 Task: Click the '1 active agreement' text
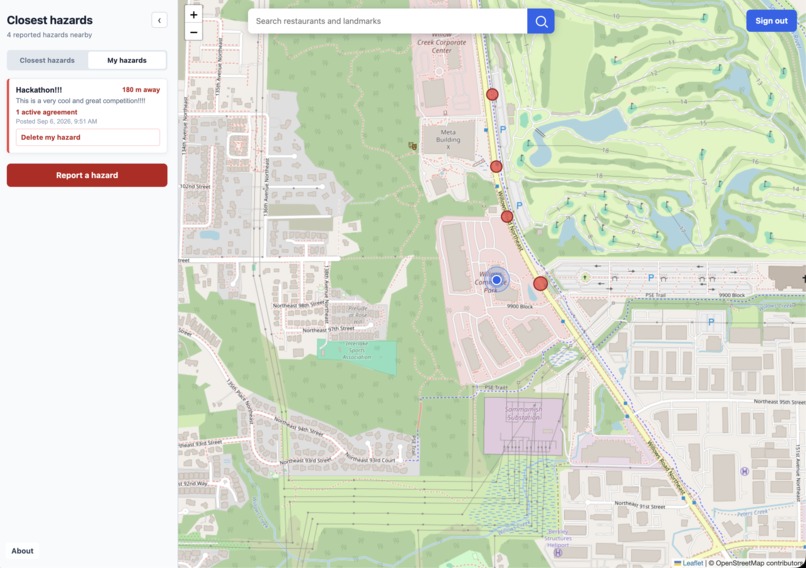46,112
